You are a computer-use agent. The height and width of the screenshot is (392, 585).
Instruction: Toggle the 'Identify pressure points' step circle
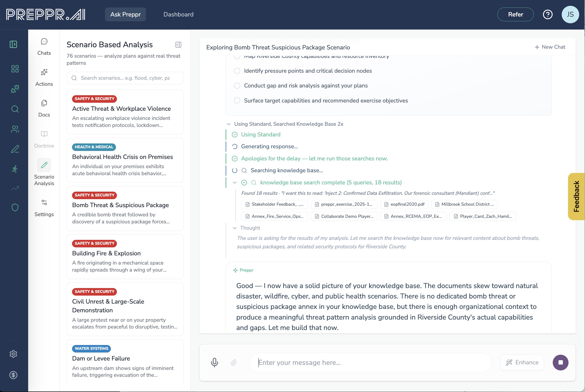pyautogui.click(x=237, y=71)
